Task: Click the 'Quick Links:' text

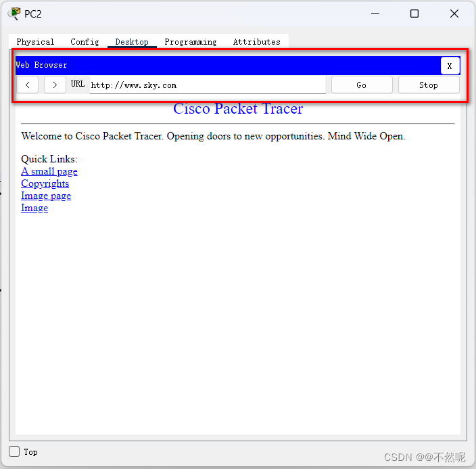Action: point(49,159)
